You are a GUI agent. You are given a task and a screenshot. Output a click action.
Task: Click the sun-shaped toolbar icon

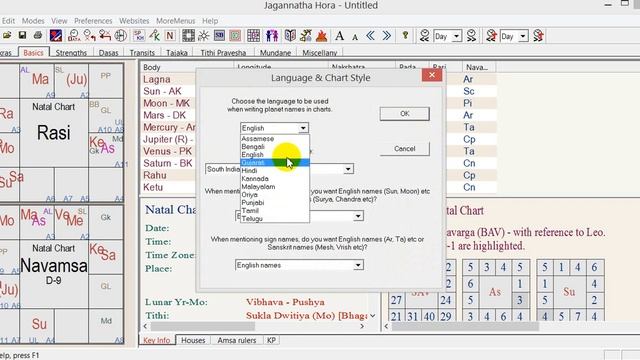pyautogui.click(x=203, y=36)
